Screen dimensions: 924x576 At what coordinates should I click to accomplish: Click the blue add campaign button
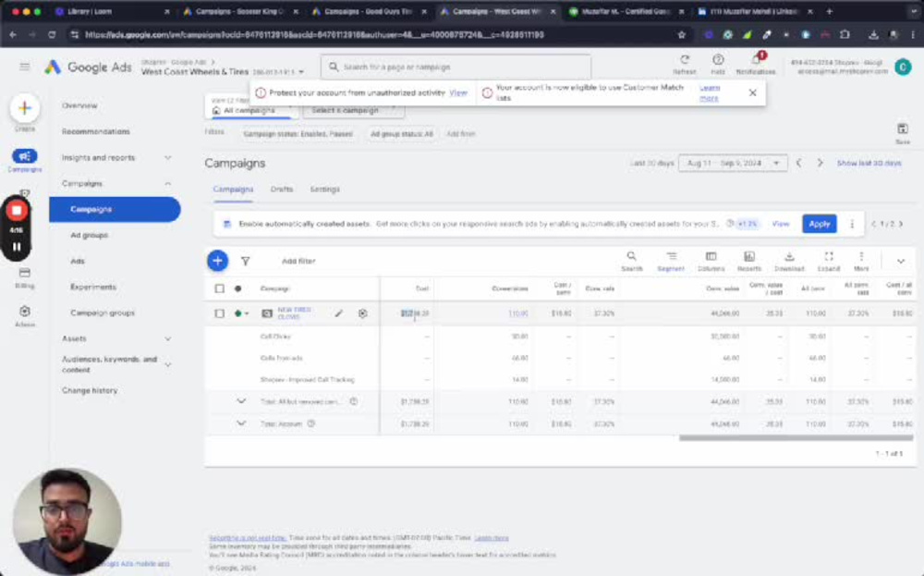coord(217,261)
